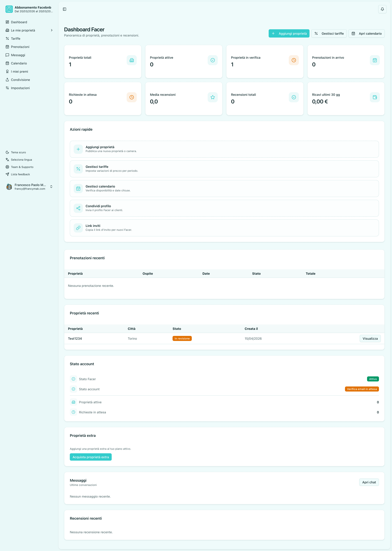Click Acquista proprietà extra
This screenshot has height=551, width=392.
tap(91, 457)
